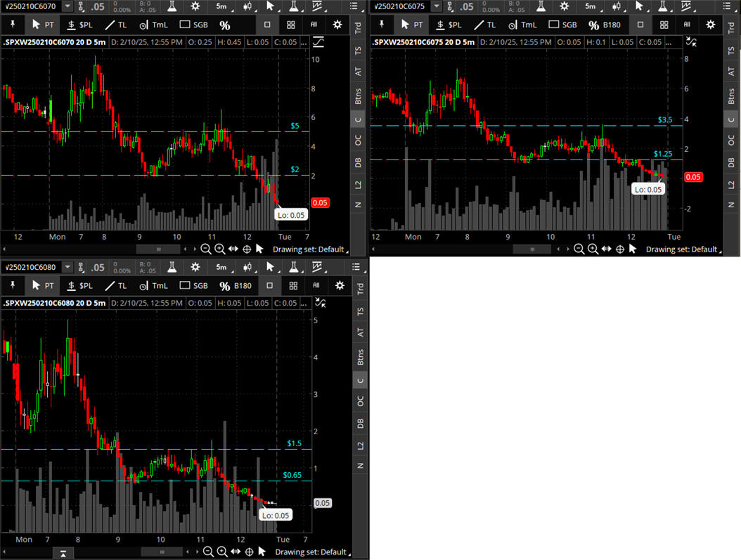This screenshot has height=560, width=741.
Task: Select the TL trendline tool in the C6075 chart
Action: coord(485,25)
